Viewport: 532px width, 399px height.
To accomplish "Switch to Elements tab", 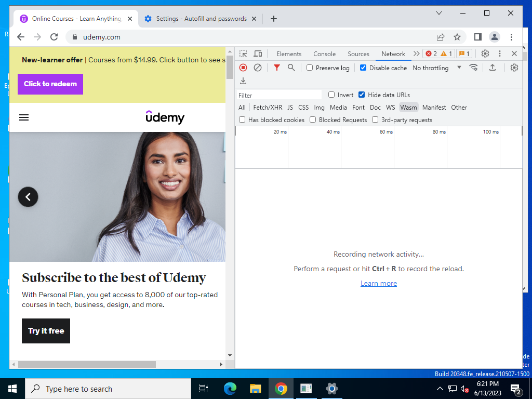I will click(289, 54).
